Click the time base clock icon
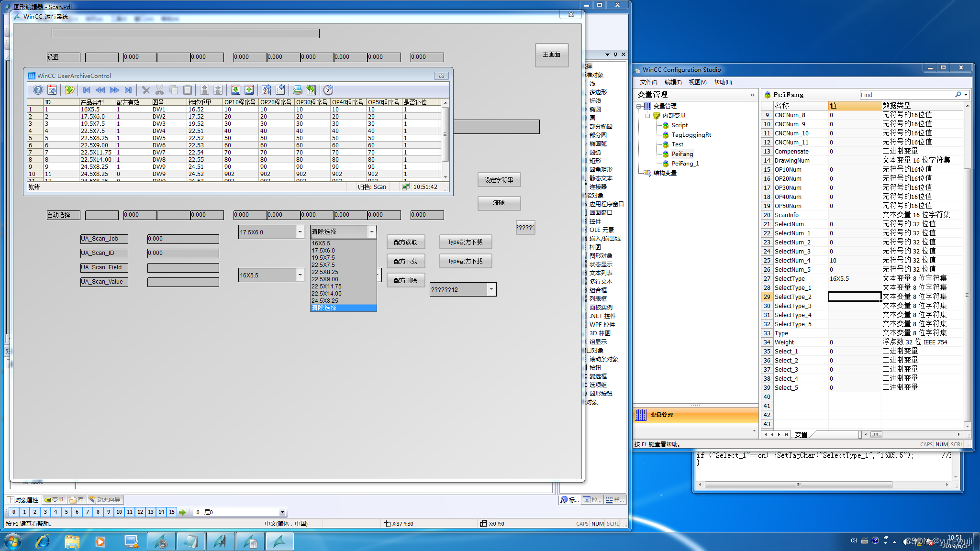Image resolution: width=980 pixels, height=551 pixels. (x=328, y=90)
